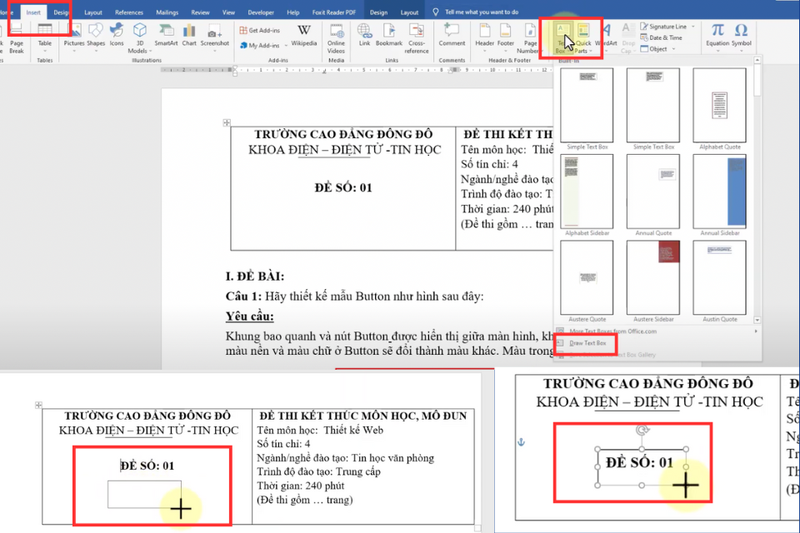Add a Comment from the ribbon
Viewport: 800px width, 533px height.
pyautogui.click(x=452, y=35)
